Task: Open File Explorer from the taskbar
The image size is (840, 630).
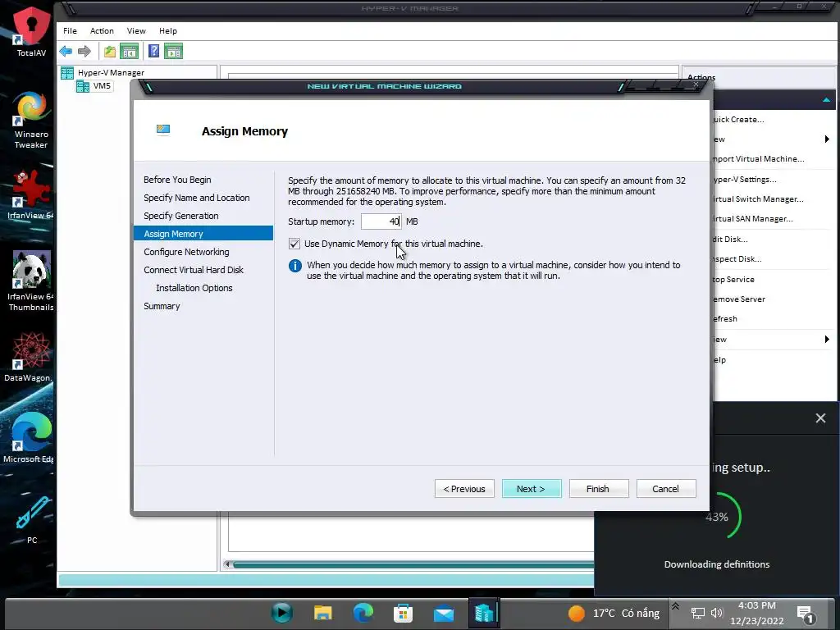Action: click(322, 613)
